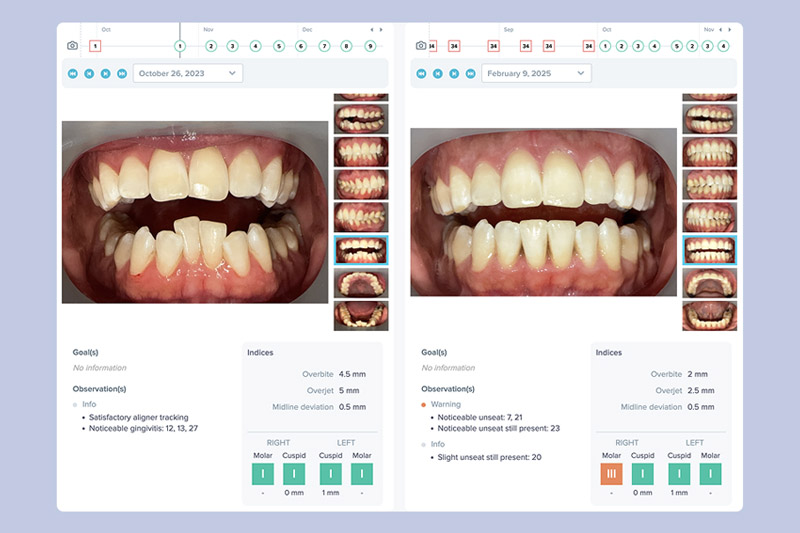Select upper arch occlusal thumbnail, February 2025 panel
The image size is (800, 533).
pos(710,283)
